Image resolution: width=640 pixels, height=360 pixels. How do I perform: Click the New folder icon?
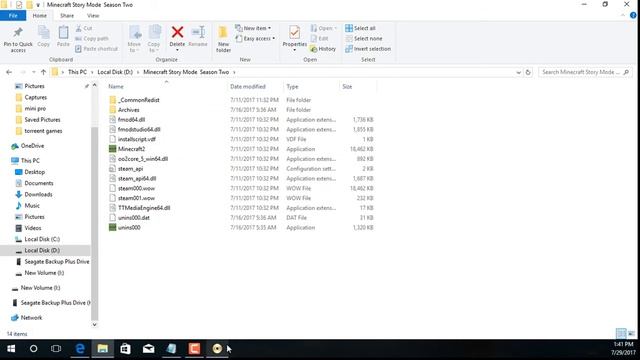pos(223,32)
